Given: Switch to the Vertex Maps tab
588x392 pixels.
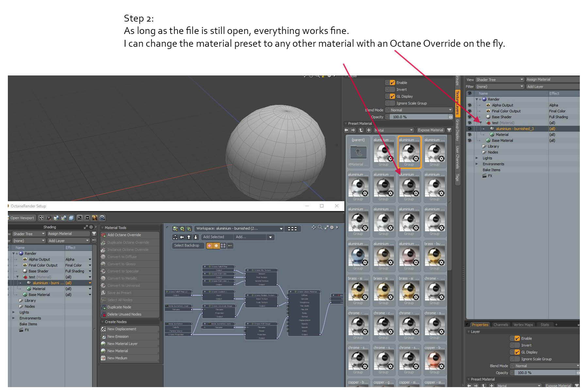Looking at the screenshot, I should point(523,325).
